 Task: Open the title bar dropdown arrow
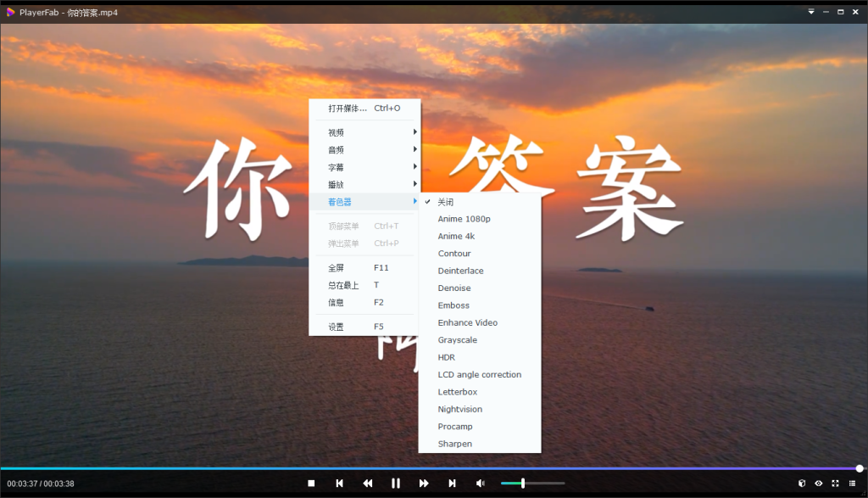811,12
